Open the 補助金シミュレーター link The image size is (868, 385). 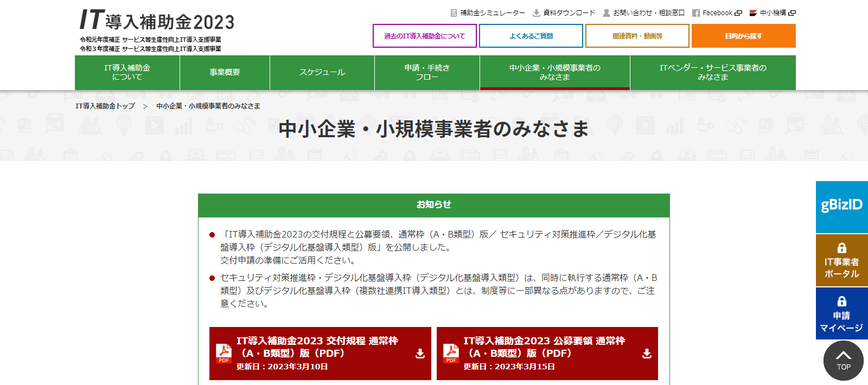pos(492,13)
